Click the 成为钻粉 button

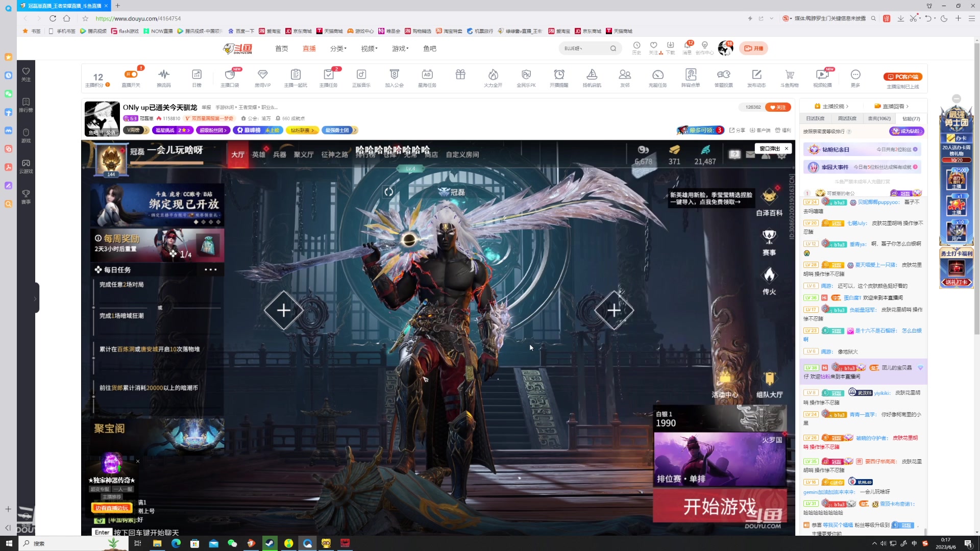point(906,131)
